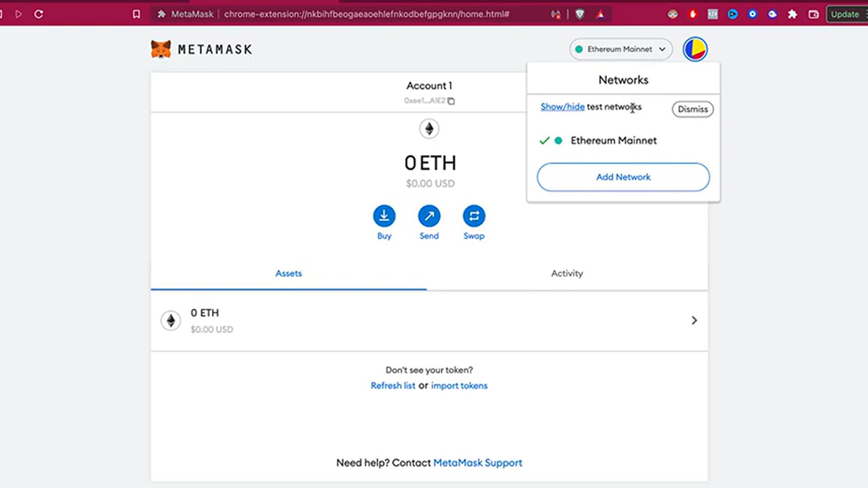Click the Show/hide test networks link

click(x=562, y=107)
